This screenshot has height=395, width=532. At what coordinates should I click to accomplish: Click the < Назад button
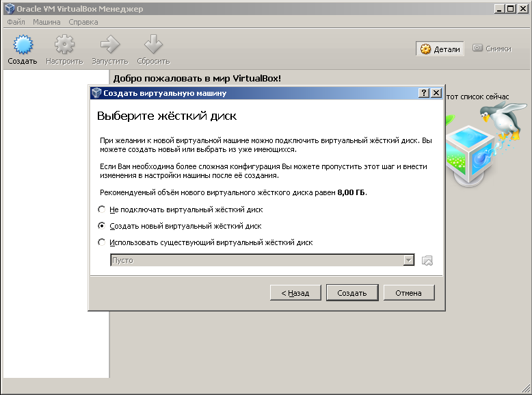coord(295,293)
